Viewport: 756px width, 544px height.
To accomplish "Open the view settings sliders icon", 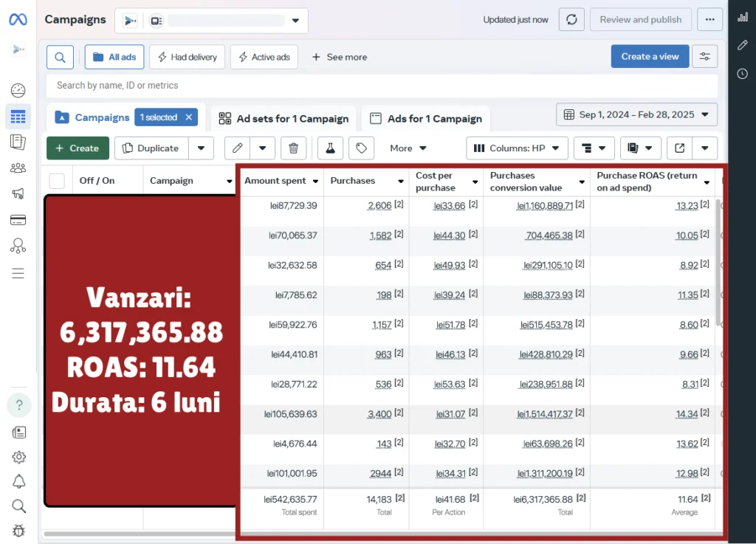I will (704, 56).
